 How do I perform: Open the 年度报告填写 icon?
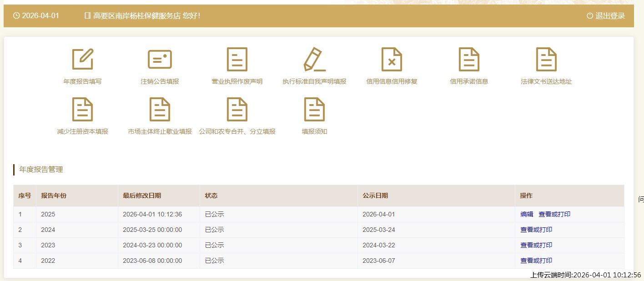[x=82, y=60]
